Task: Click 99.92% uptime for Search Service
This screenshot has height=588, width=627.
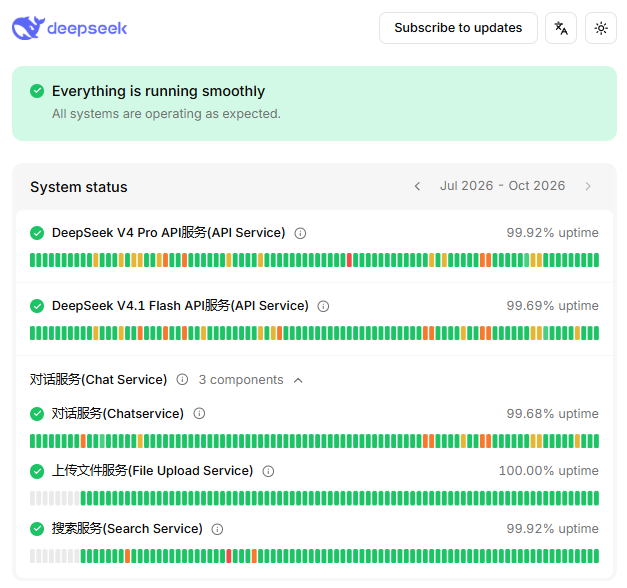Action: (x=552, y=528)
